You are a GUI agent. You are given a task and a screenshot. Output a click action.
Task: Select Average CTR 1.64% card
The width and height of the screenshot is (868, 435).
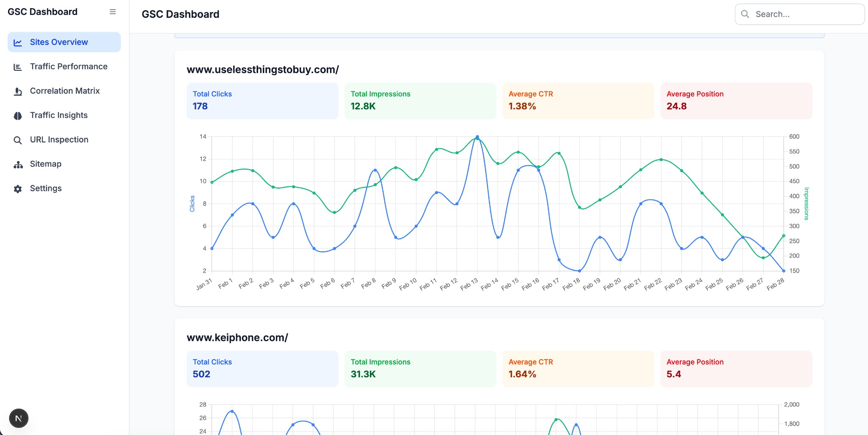579,369
